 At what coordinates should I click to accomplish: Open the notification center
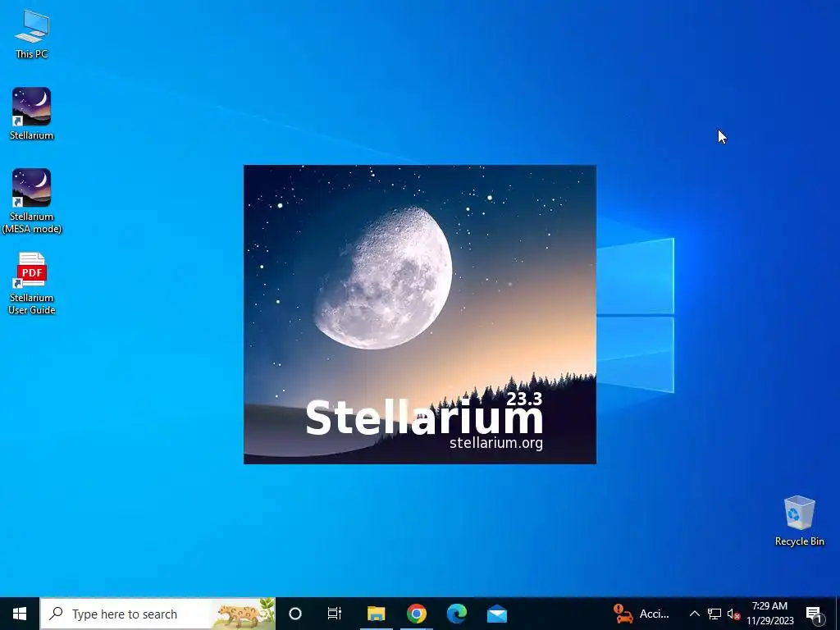tap(813, 614)
